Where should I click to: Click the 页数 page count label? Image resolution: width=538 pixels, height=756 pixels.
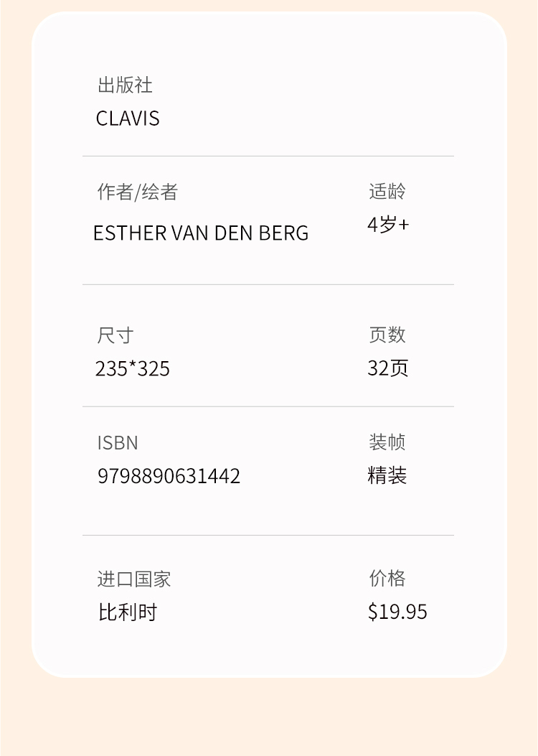tap(387, 334)
